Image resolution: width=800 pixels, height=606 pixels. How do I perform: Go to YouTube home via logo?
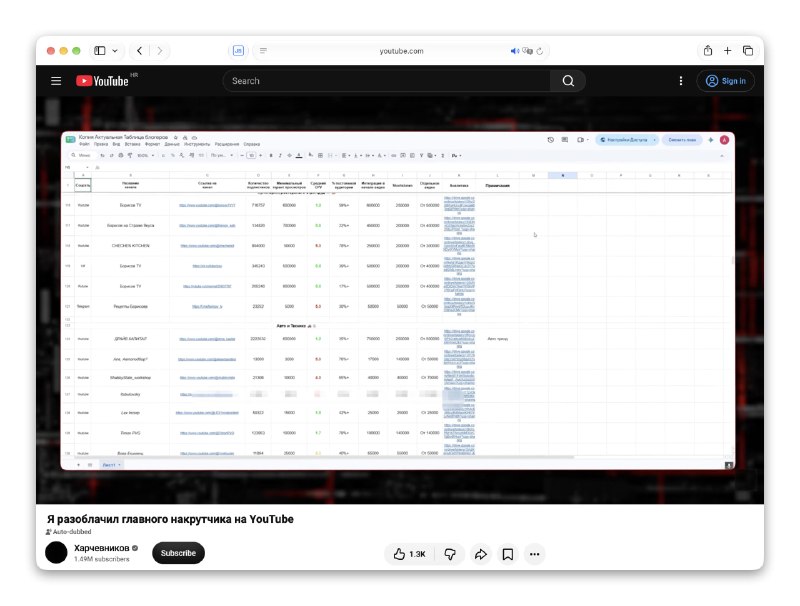(102, 81)
